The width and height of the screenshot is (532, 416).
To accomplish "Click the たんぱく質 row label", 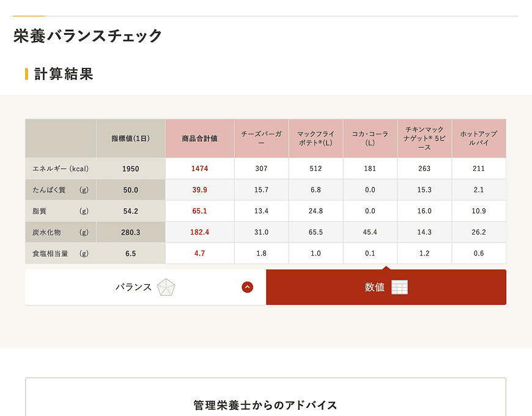I will pyautogui.click(x=61, y=190).
